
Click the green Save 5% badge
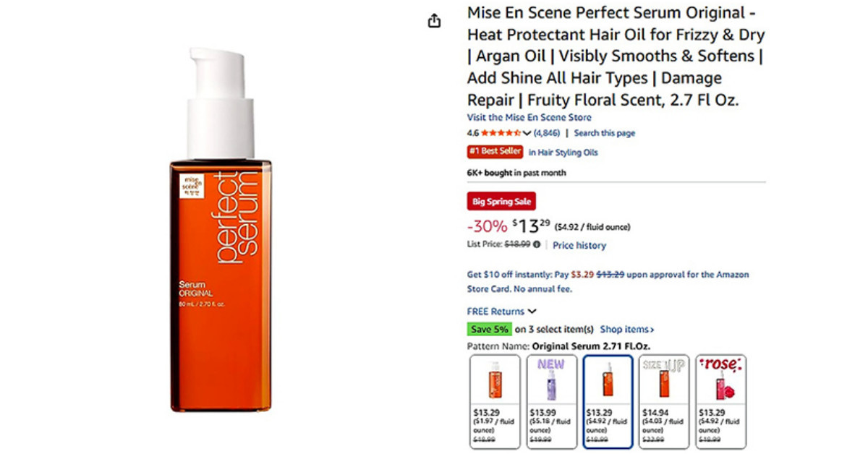[489, 330]
